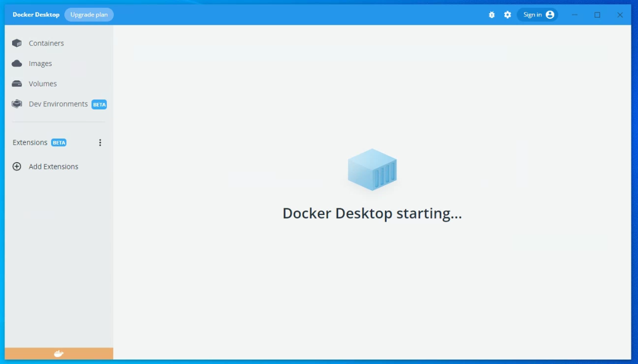
Task: Click BETA badge next to Dev Environments
Action: 100,104
